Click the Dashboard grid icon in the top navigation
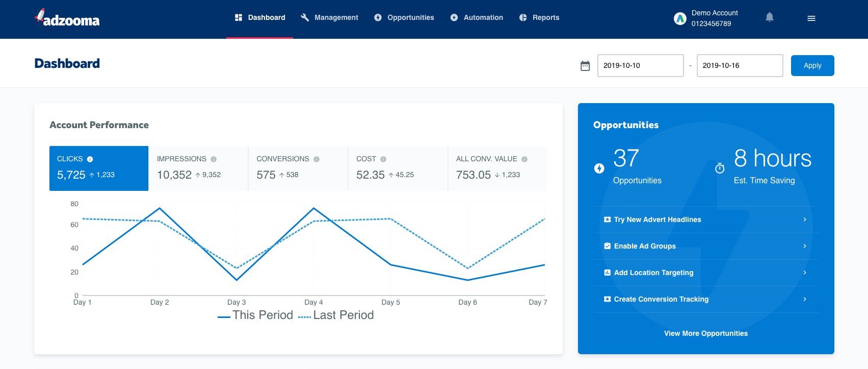Image resolution: width=868 pixels, height=369 pixels. [239, 17]
